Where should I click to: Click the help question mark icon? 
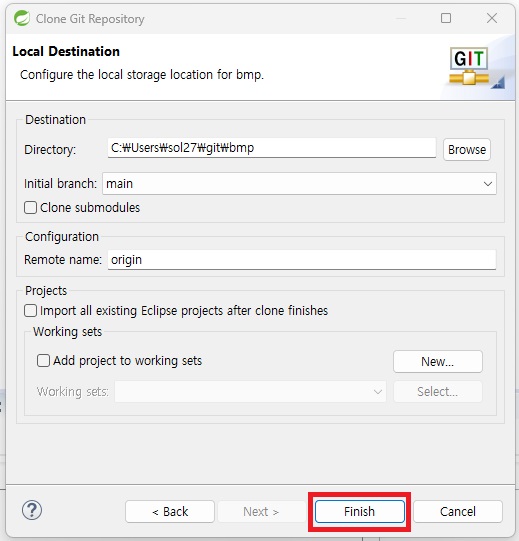pos(32,510)
